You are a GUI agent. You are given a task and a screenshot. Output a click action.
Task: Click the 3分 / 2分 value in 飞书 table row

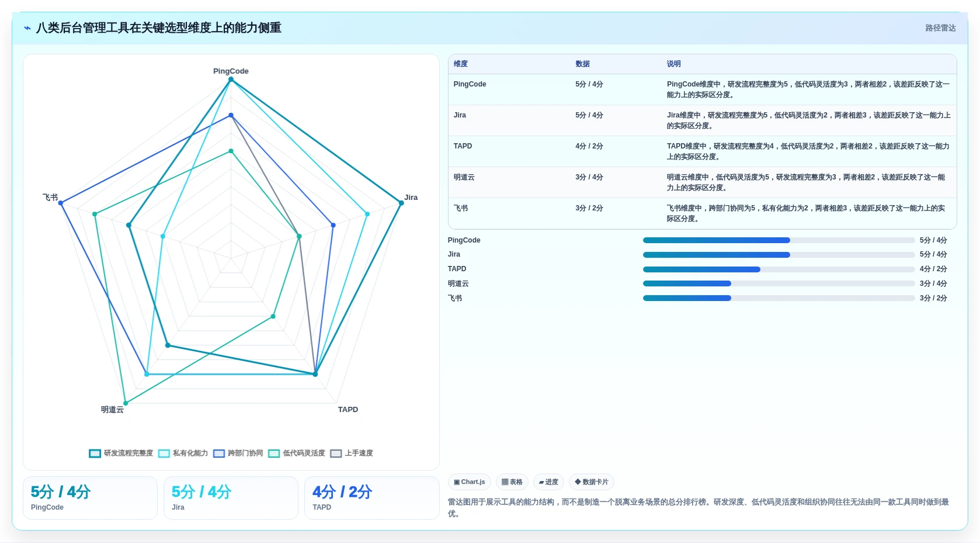[x=589, y=208]
